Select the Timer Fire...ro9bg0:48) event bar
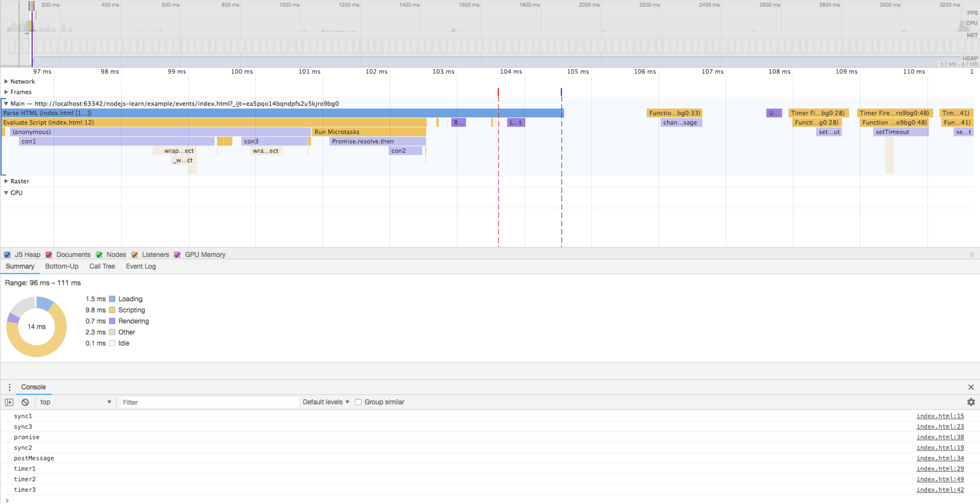 click(x=895, y=113)
